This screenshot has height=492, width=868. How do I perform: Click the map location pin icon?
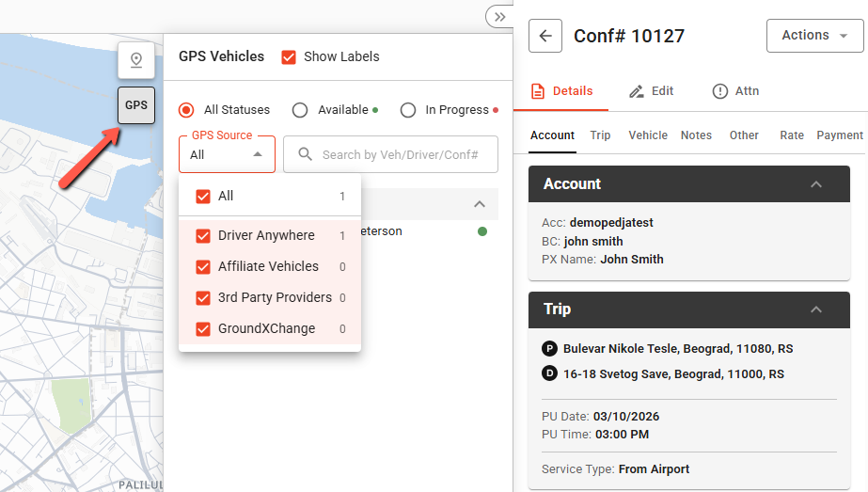[x=136, y=60]
